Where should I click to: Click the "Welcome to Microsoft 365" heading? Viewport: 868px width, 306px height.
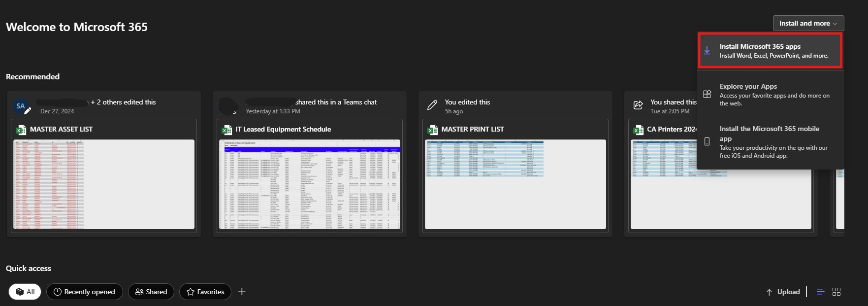pos(77,27)
